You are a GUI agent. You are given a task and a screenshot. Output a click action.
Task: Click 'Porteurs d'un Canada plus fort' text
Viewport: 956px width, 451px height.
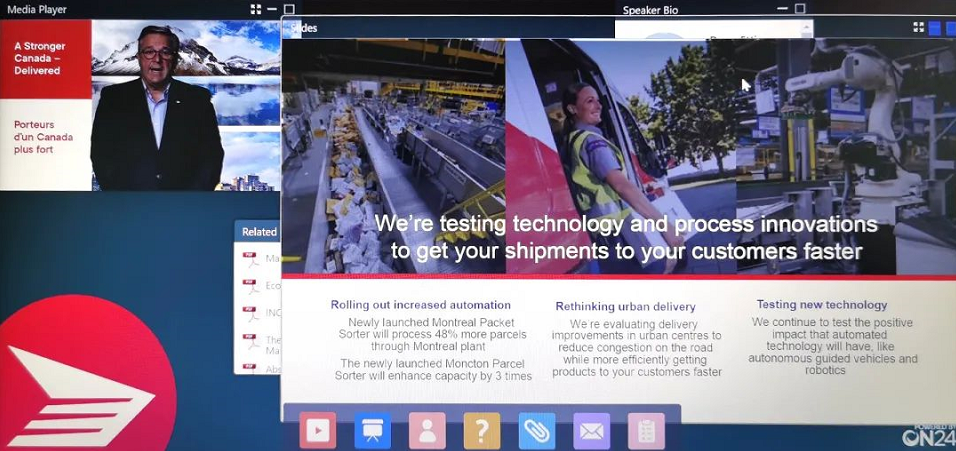tap(43, 137)
